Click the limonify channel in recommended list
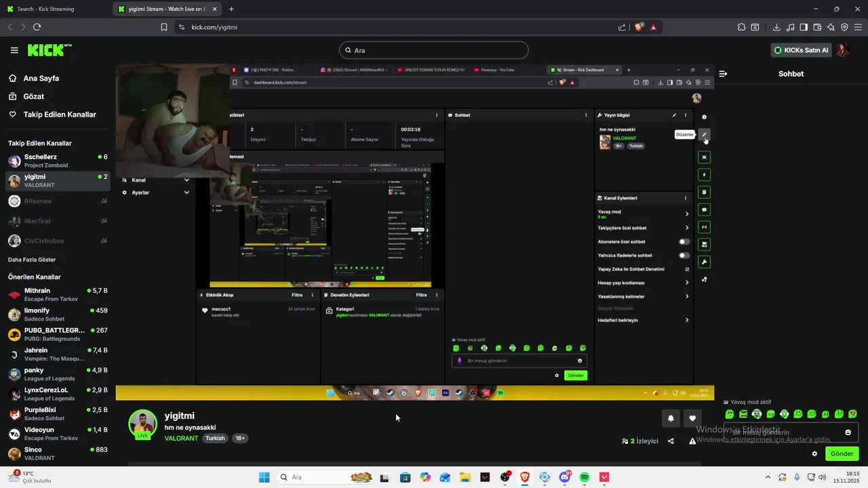Screen dimensions: 868x488 click(x=58, y=314)
